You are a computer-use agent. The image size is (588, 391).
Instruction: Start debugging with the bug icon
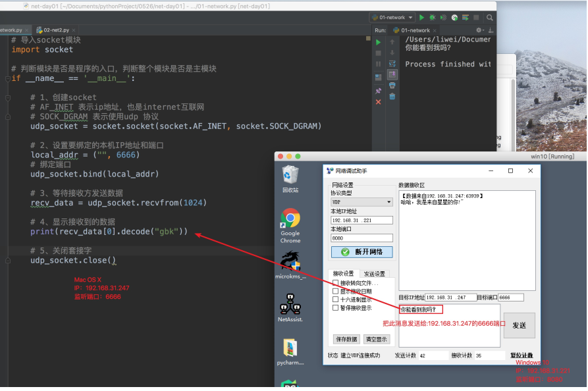(x=433, y=17)
